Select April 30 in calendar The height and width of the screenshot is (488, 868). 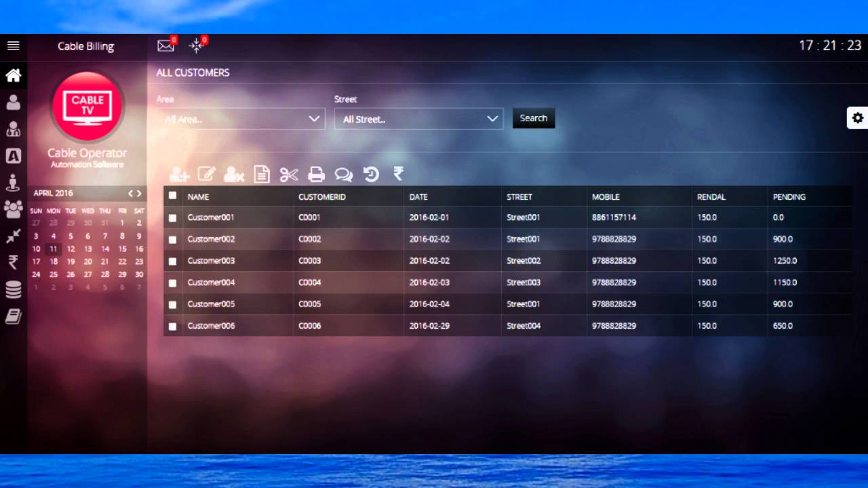[x=139, y=274]
